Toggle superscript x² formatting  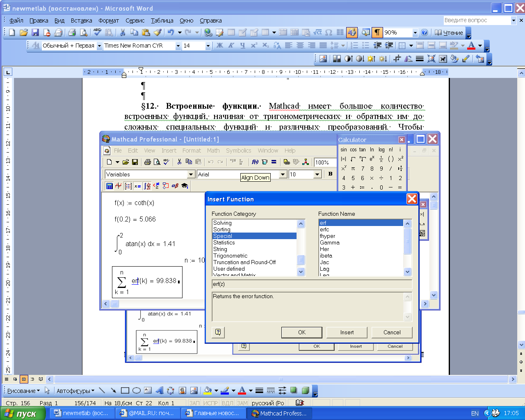pos(254,46)
